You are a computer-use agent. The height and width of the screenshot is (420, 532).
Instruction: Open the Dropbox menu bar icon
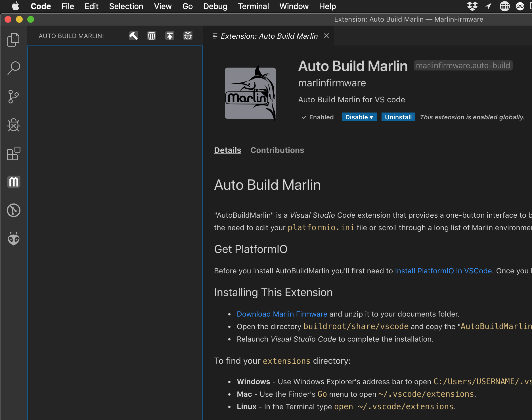click(472, 6)
